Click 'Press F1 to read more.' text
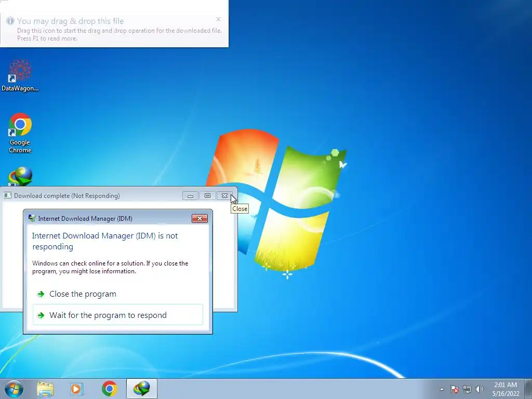This screenshot has width=532, height=399. (47, 38)
